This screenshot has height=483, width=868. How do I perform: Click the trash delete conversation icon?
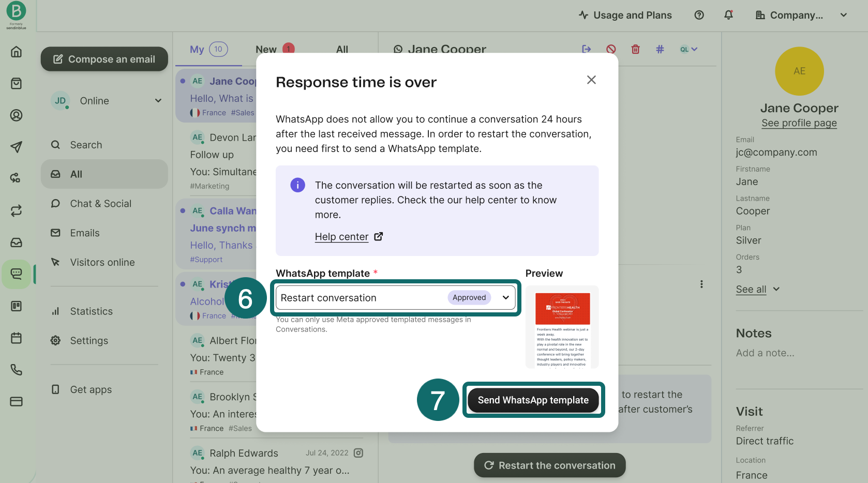pos(635,49)
